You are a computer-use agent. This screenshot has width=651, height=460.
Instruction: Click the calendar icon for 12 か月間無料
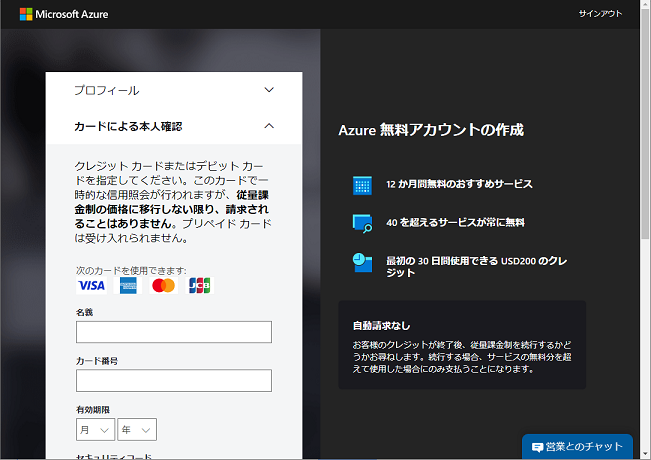(x=362, y=186)
